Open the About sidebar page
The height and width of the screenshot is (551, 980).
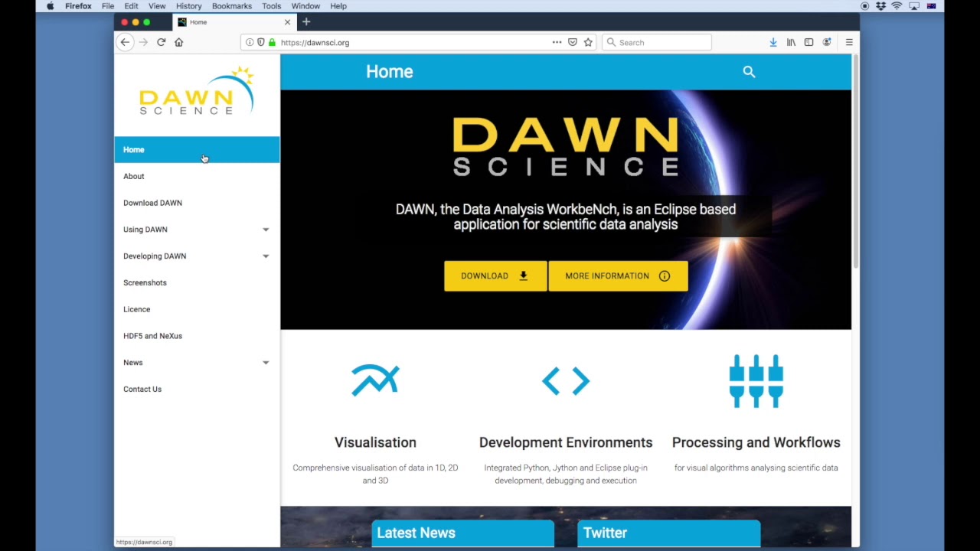tap(197, 176)
